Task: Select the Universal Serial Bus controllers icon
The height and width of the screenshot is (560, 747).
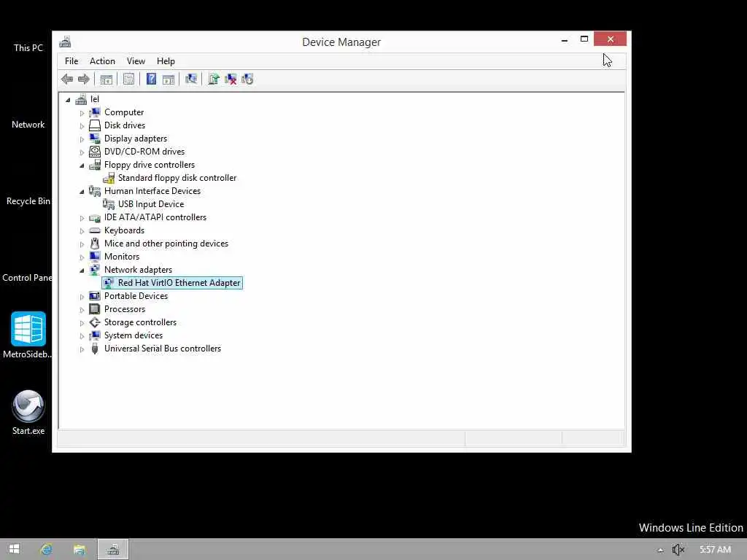Action: [x=95, y=349]
